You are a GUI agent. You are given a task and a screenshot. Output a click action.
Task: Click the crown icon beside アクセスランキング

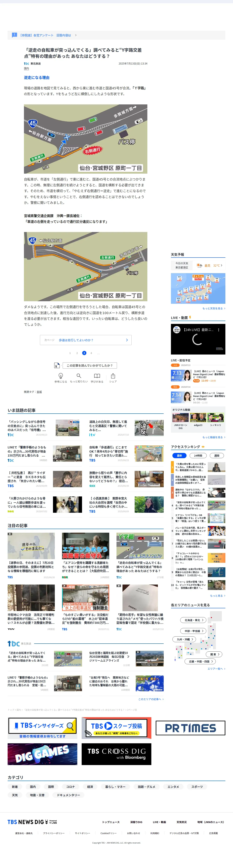click(x=203, y=447)
